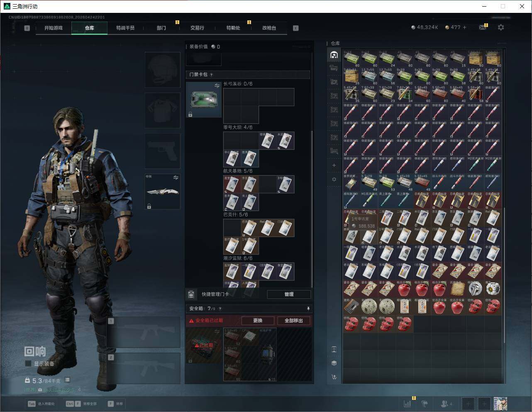
Task: Switch to the 特战干员 tab
Action: 125,28
